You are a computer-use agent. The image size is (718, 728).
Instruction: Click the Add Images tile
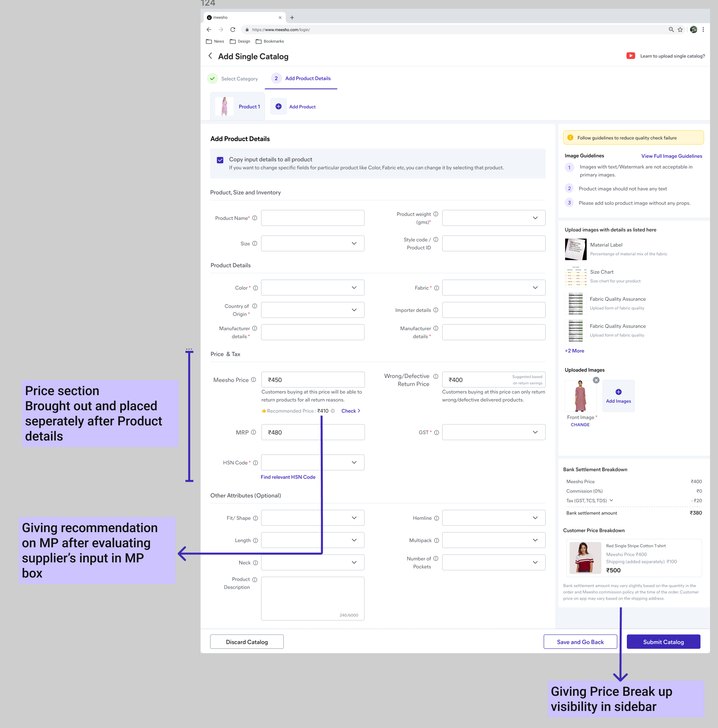pos(618,396)
